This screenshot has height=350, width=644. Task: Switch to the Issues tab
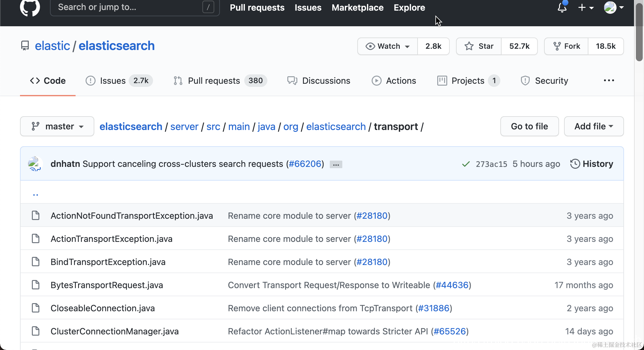pyautogui.click(x=119, y=81)
